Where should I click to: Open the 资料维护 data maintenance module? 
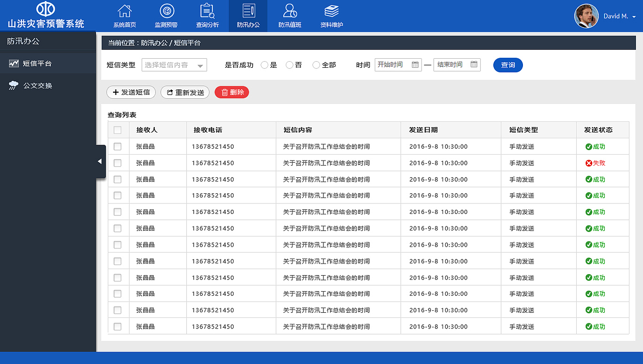click(x=331, y=16)
